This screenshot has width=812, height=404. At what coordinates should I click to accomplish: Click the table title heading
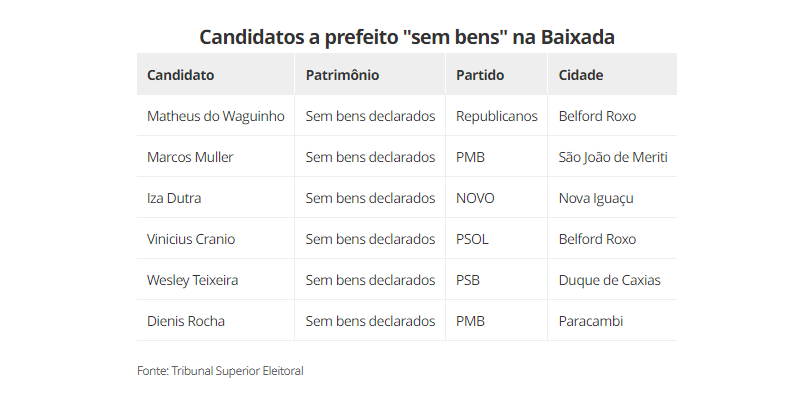(x=406, y=37)
